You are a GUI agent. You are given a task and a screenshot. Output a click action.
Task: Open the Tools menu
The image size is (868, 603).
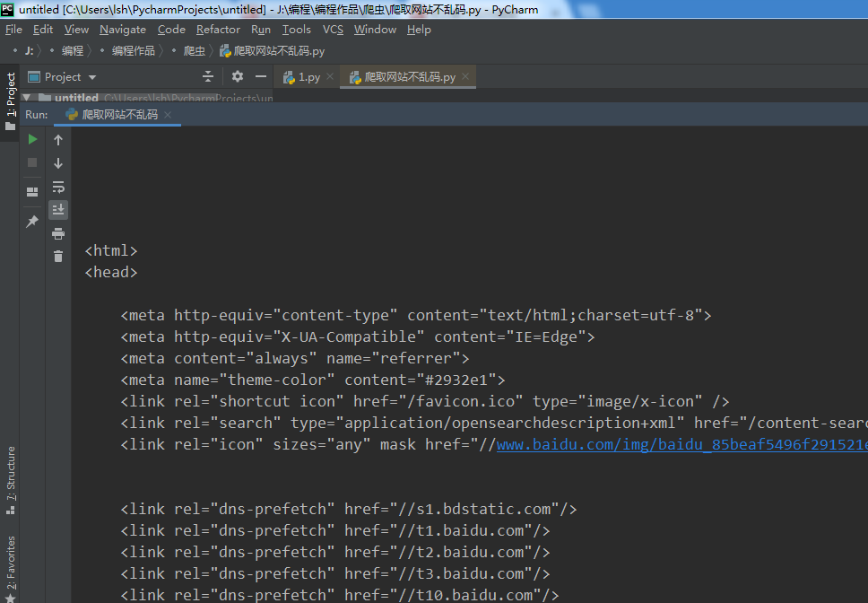297,30
